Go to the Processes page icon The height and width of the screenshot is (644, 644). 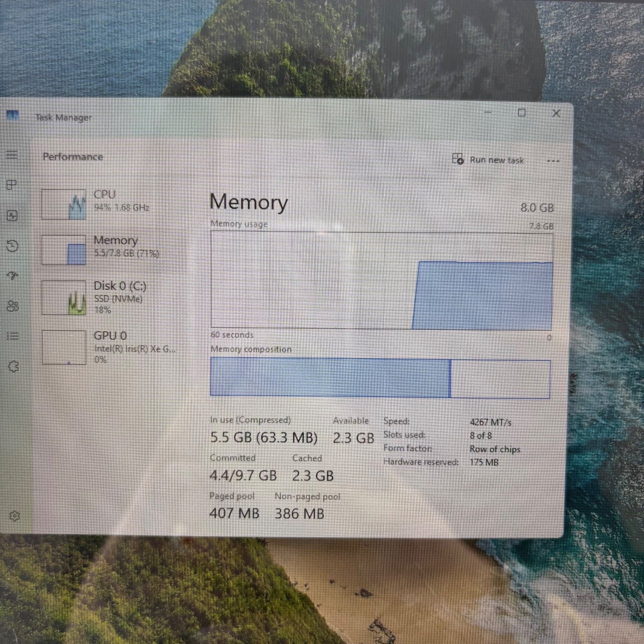[x=12, y=185]
